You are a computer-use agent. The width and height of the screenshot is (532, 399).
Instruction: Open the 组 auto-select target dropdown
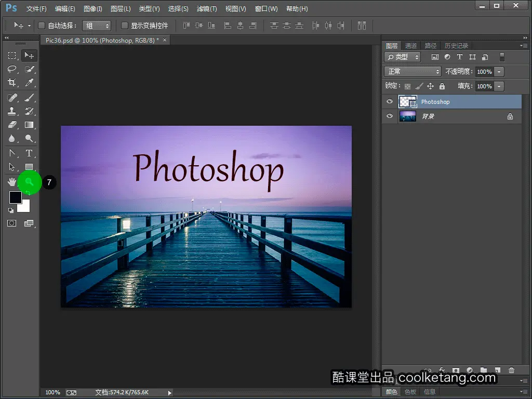pyautogui.click(x=97, y=25)
